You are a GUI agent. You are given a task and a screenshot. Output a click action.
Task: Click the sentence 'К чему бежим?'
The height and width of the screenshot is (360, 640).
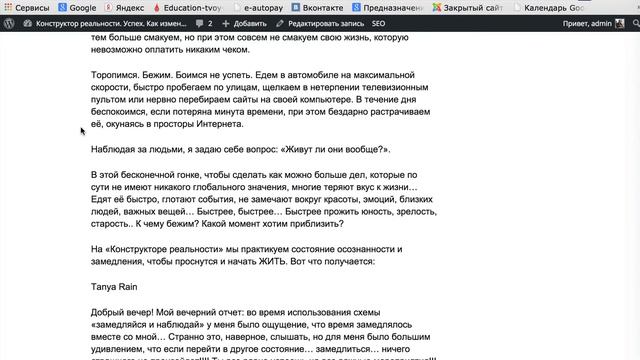coord(167,224)
